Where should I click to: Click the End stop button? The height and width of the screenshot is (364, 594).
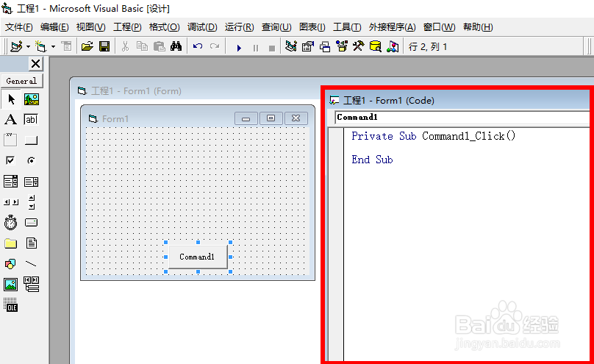[271, 48]
